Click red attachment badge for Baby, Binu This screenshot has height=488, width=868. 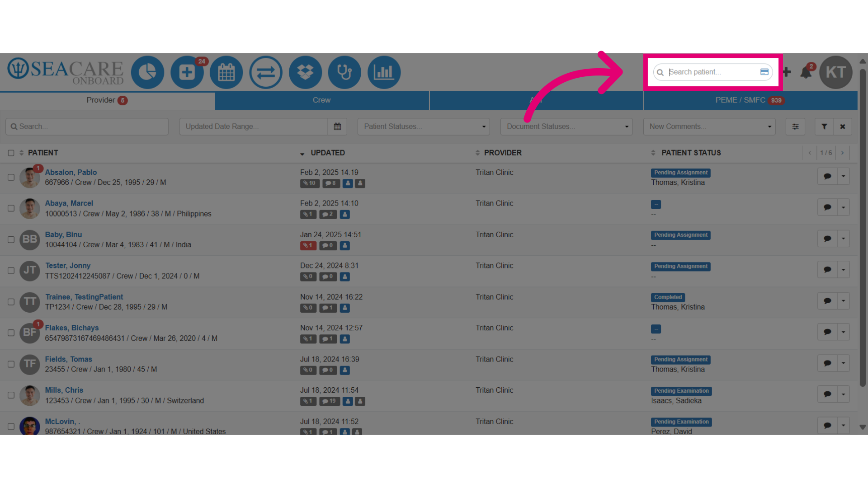pos(308,245)
